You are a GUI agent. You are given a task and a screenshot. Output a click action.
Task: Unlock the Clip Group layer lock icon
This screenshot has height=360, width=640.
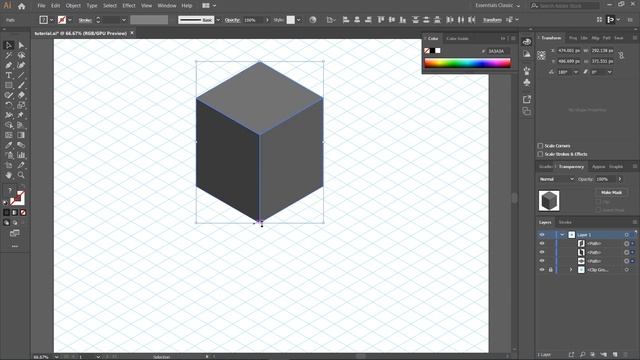551,270
